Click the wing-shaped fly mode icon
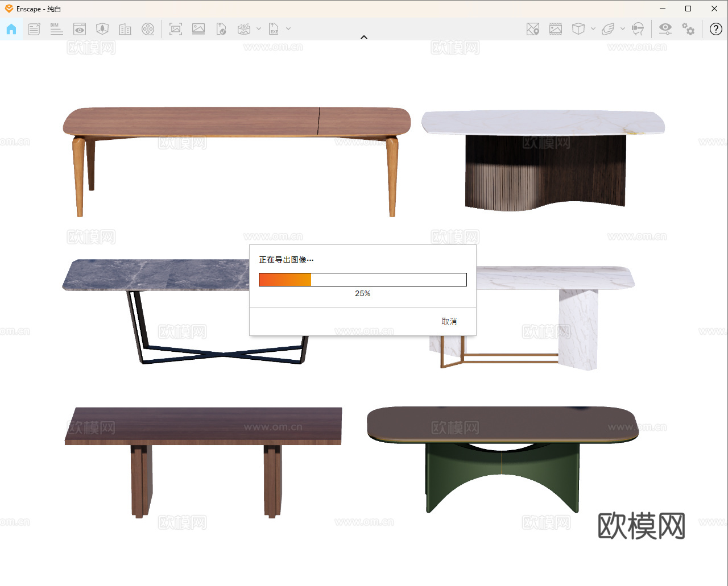Screen dimensions: 728x586 click(x=608, y=29)
